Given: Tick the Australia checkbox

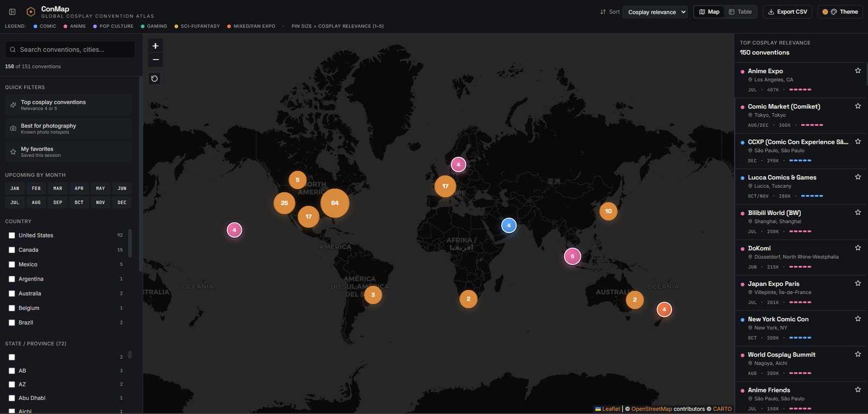Looking at the screenshot, I should pyautogui.click(x=12, y=294).
